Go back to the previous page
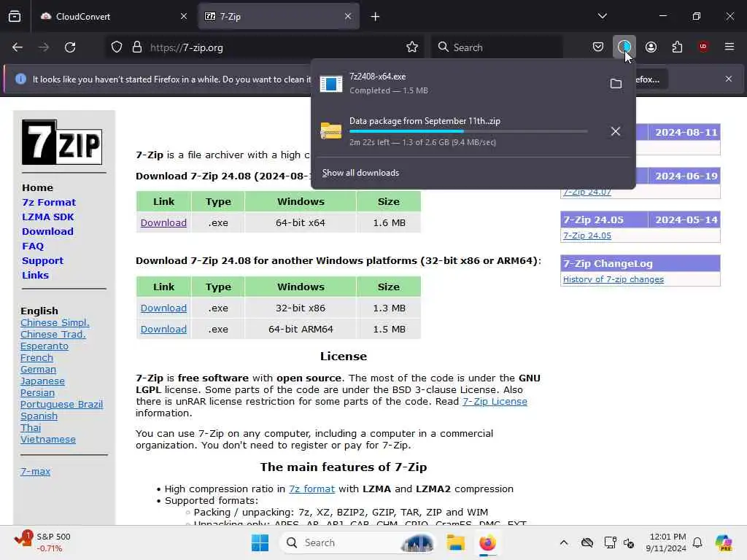This screenshot has height=560, width=747. (x=18, y=47)
